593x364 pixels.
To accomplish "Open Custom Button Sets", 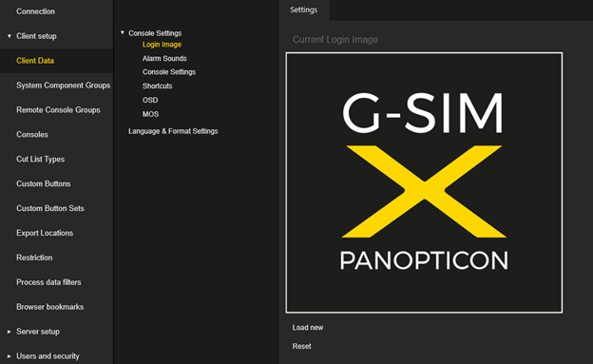I will (x=50, y=208).
